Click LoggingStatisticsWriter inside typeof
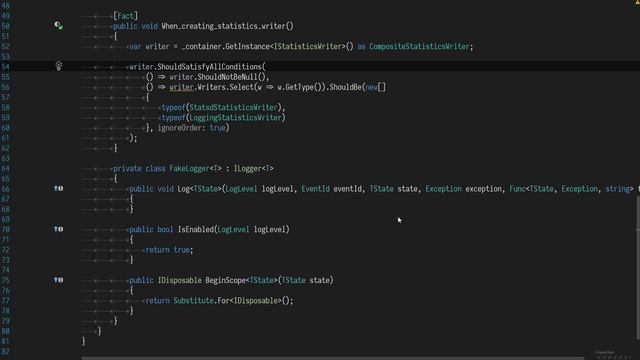The image size is (640, 360). [236, 118]
